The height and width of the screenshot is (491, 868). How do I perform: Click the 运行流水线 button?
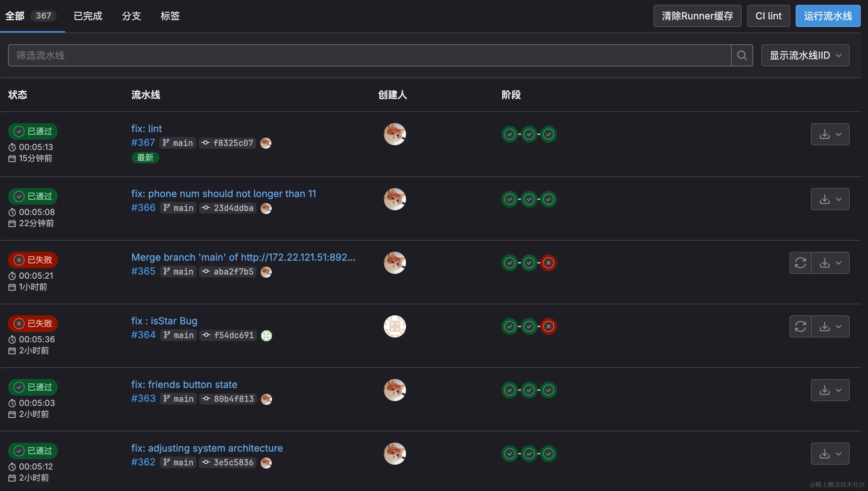[x=828, y=16]
